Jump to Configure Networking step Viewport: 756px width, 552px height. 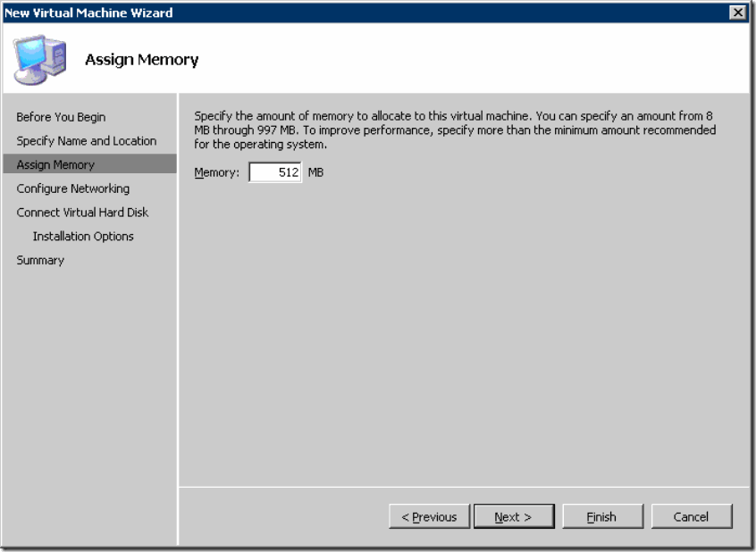[x=72, y=188]
